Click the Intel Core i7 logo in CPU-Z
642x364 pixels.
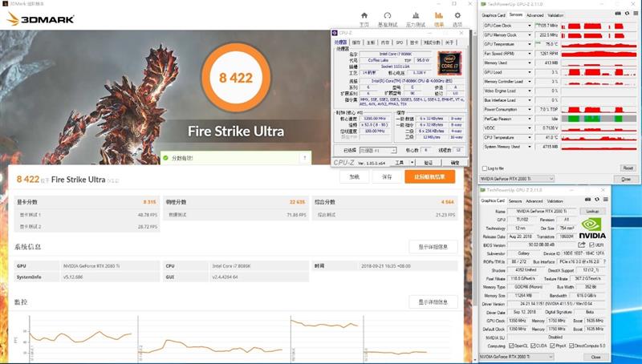point(449,63)
